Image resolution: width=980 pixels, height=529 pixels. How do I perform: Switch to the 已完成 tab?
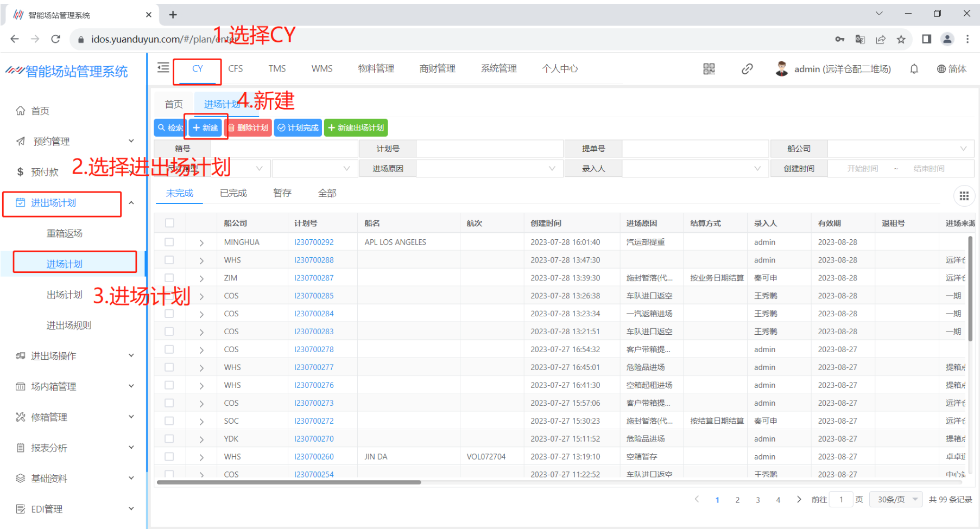233,193
